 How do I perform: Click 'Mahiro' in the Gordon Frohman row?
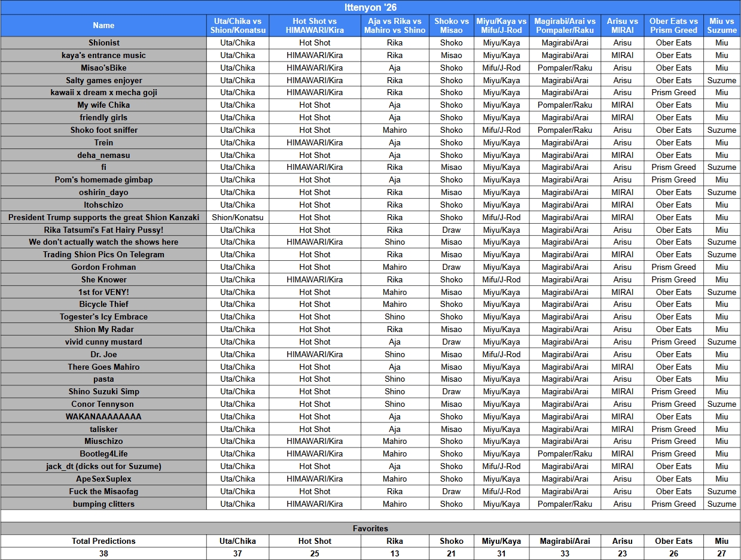pos(395,267)
